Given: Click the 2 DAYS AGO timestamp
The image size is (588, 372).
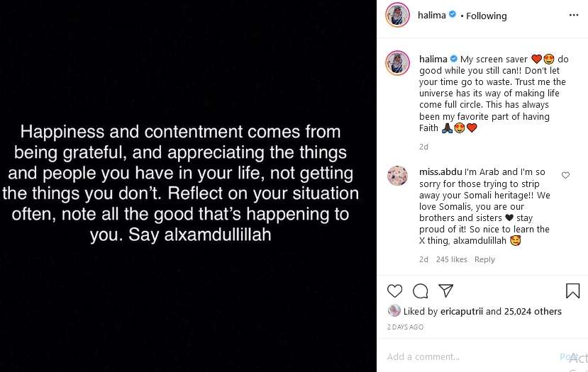Looking at the screenshot, I should coord(405,327).
